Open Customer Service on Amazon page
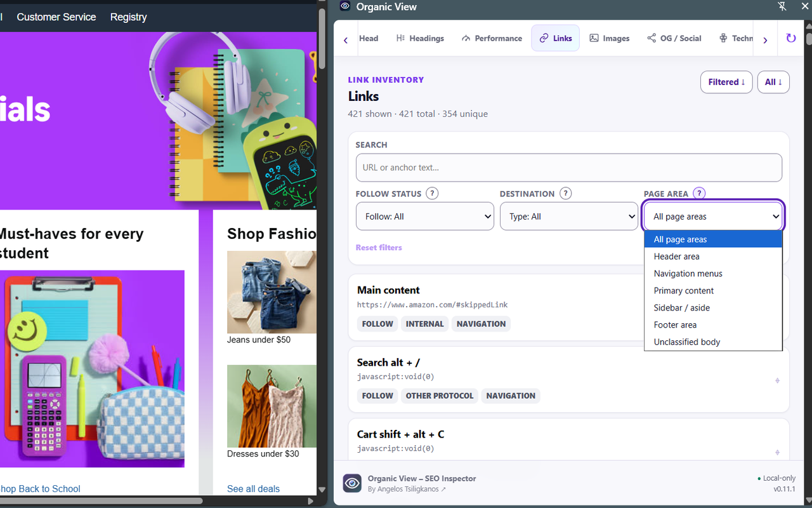The height and width of the screenshot is (508, 812). [x=56, y=17]
